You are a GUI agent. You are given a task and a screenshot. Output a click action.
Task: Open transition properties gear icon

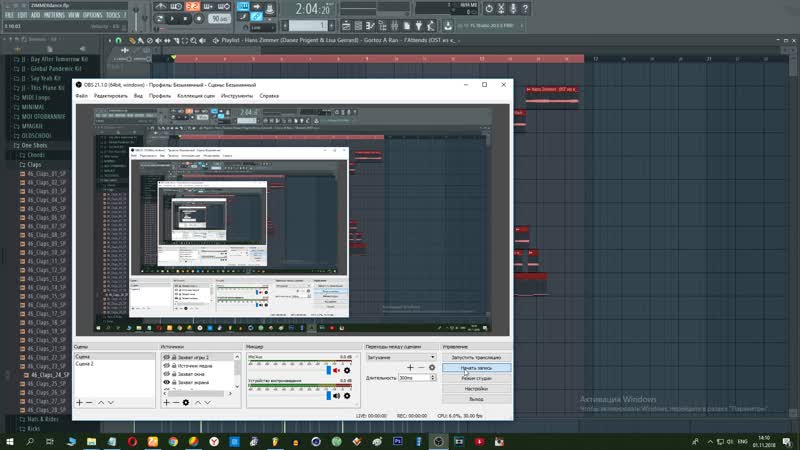(432, 367)
